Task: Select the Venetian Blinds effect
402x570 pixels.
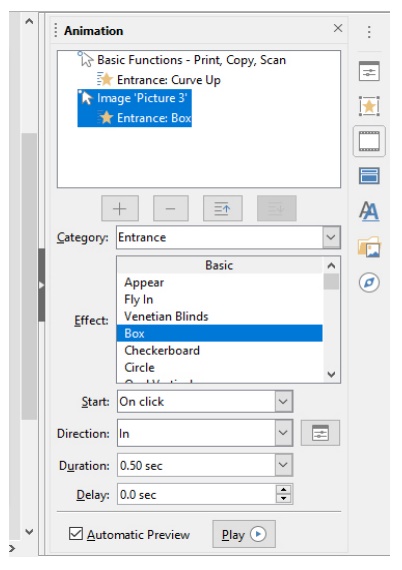Action: click(x=166, y=316)
